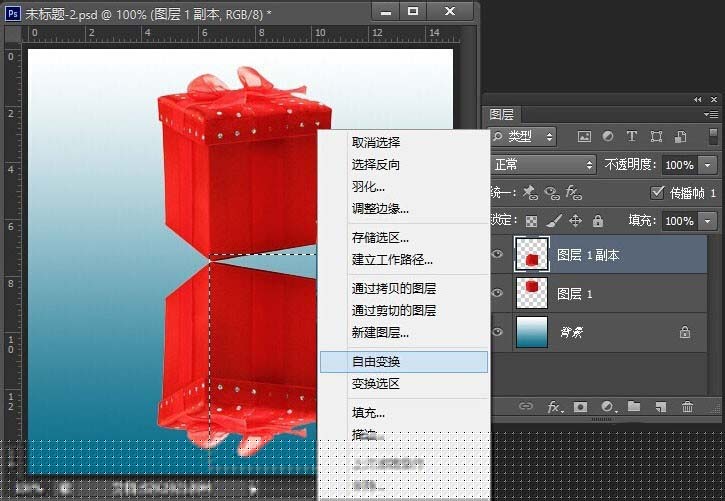This screenshot has height=501, width=725.
Task: Choose 选择反向 from context menu
Action: [403, 165]
